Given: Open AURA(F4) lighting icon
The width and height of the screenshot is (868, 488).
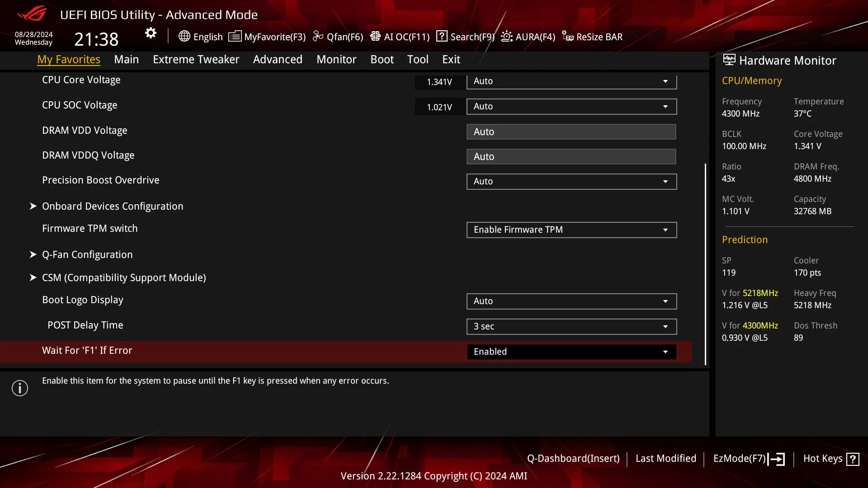Looking at the screenshot, I should tap(507, 36).
